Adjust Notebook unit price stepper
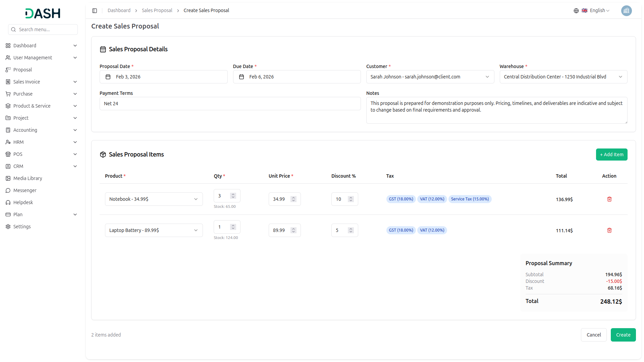Viewport: 644px width, 362px height. [293, 199]
